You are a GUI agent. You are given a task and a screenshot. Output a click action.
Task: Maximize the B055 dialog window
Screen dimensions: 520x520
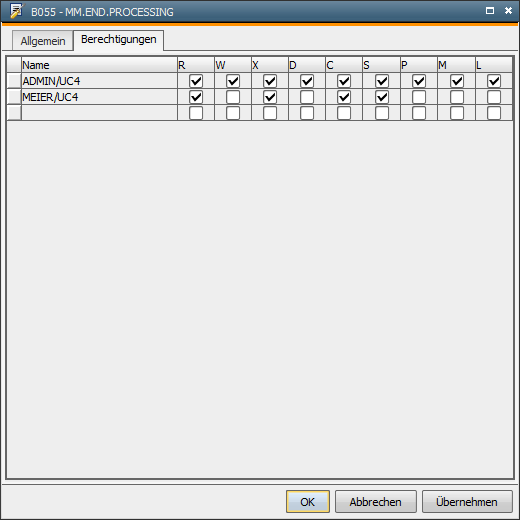point(490,11)
